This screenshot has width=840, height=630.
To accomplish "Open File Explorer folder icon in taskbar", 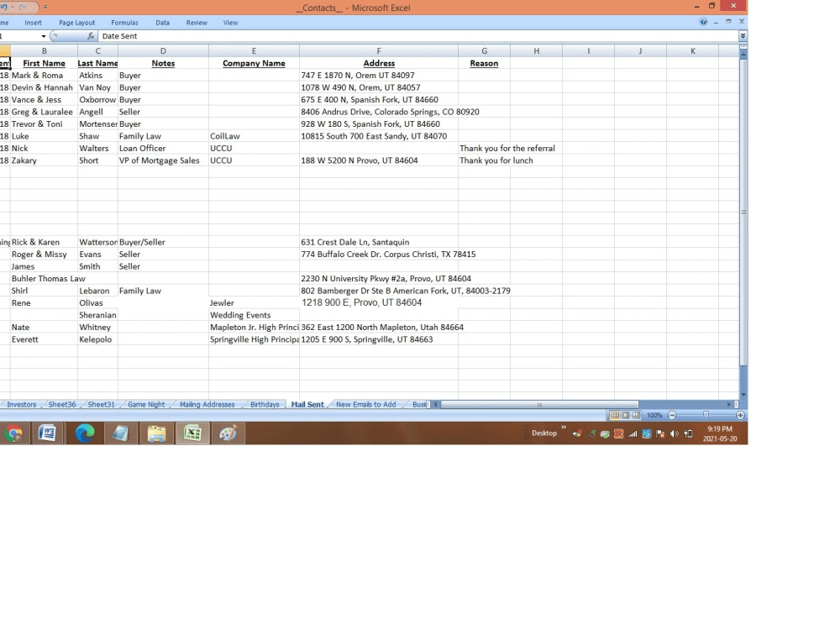I will [x=156, y=433].
